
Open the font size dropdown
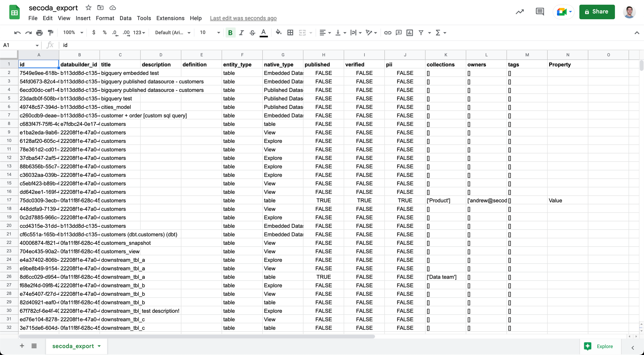pos(210,33)
